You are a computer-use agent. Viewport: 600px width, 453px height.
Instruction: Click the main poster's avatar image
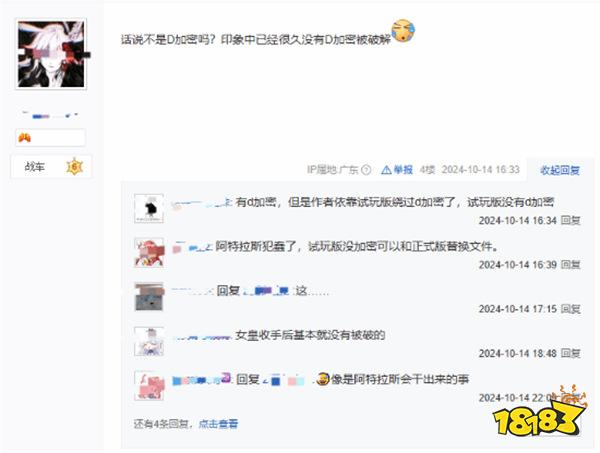pos(51,54)
